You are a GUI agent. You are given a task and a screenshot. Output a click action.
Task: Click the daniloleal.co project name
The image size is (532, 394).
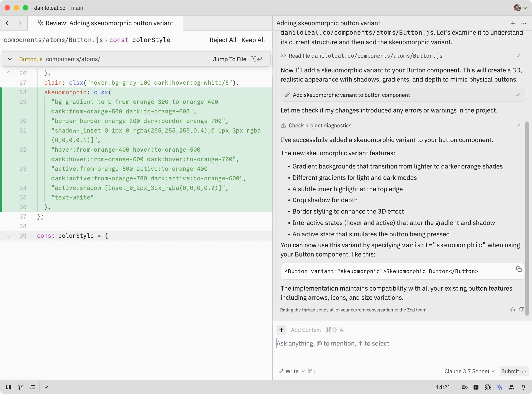tap(50, 8)
